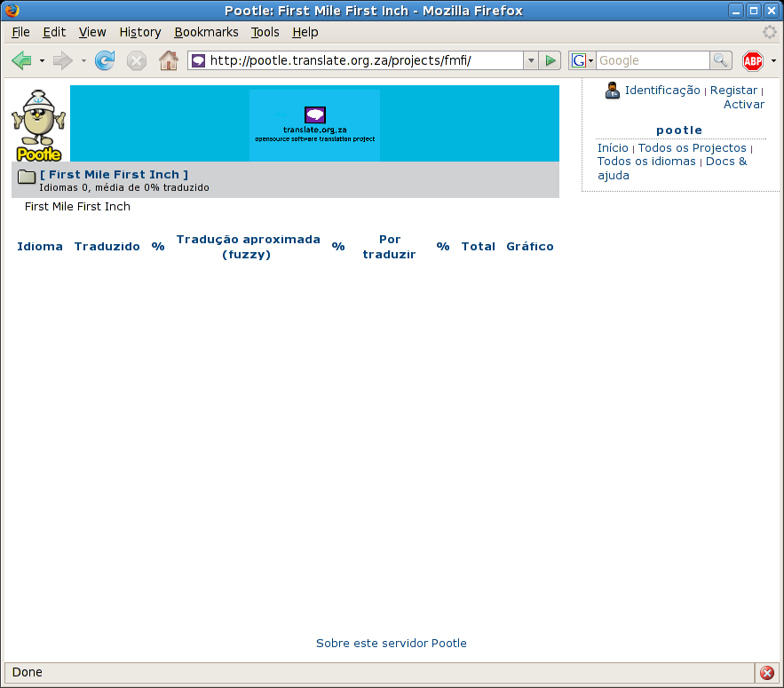This screenshot has width=784, height=688.
Task: Click the Por traduzir column header
Action: pyautogui.click(x=390, y=247)
